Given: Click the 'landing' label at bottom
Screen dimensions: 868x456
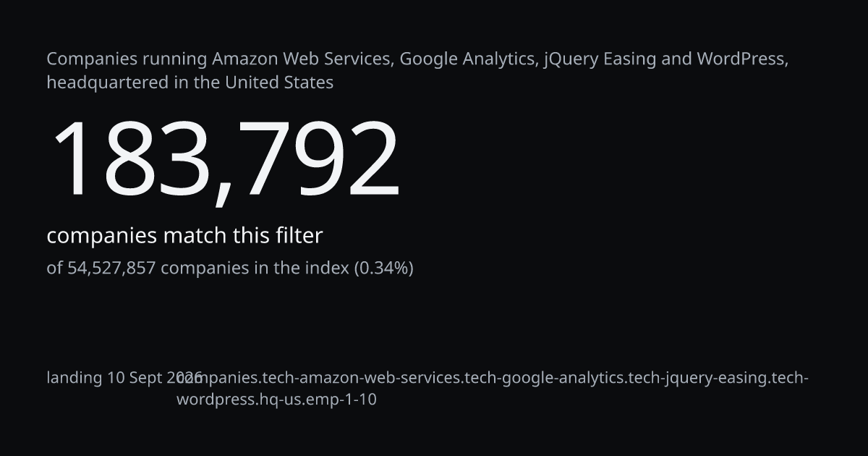Looking at the screenshot, I should [75, 378].
